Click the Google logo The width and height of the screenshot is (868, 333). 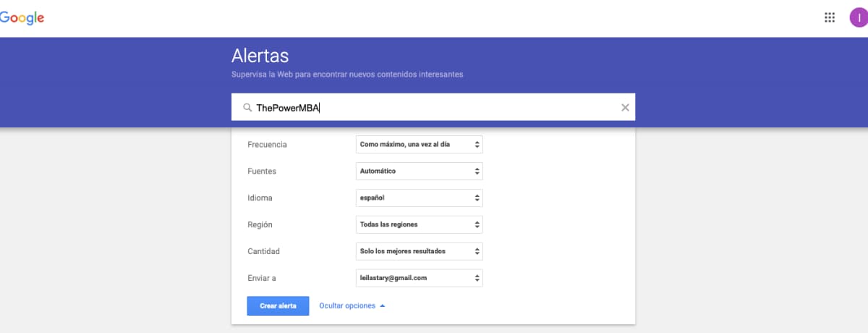pyautogui.click(x=22, y=18)
